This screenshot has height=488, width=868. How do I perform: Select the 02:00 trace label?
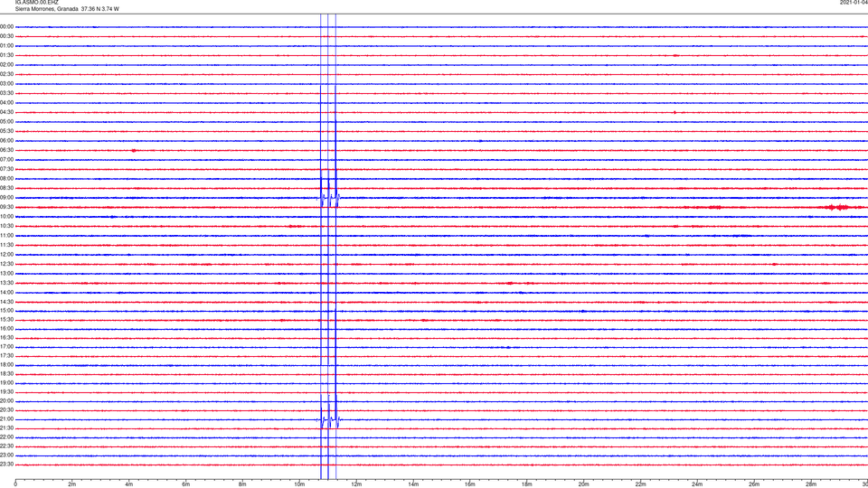pos(6,64)
